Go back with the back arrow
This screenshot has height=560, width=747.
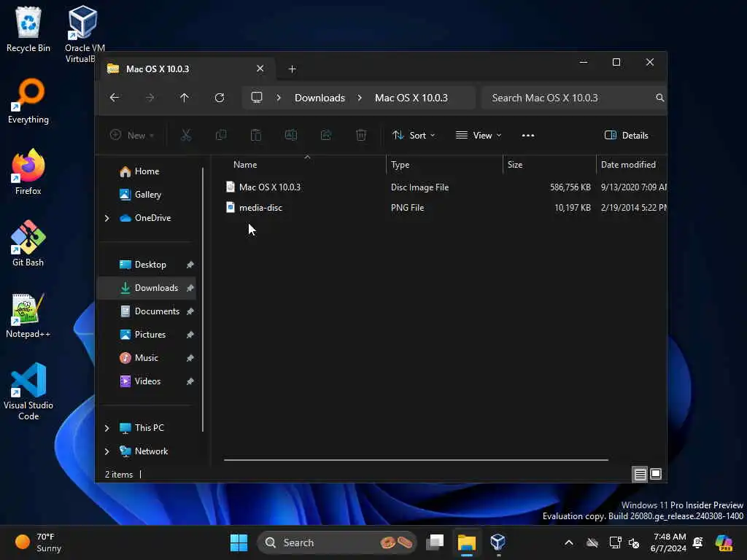(115, 98)
